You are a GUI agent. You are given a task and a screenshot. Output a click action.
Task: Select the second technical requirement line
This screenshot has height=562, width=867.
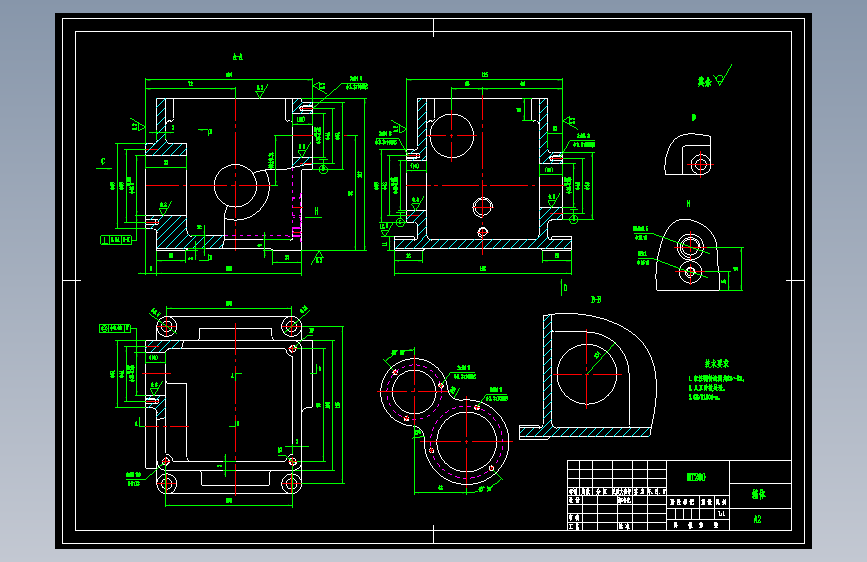(x=707, y=388)
